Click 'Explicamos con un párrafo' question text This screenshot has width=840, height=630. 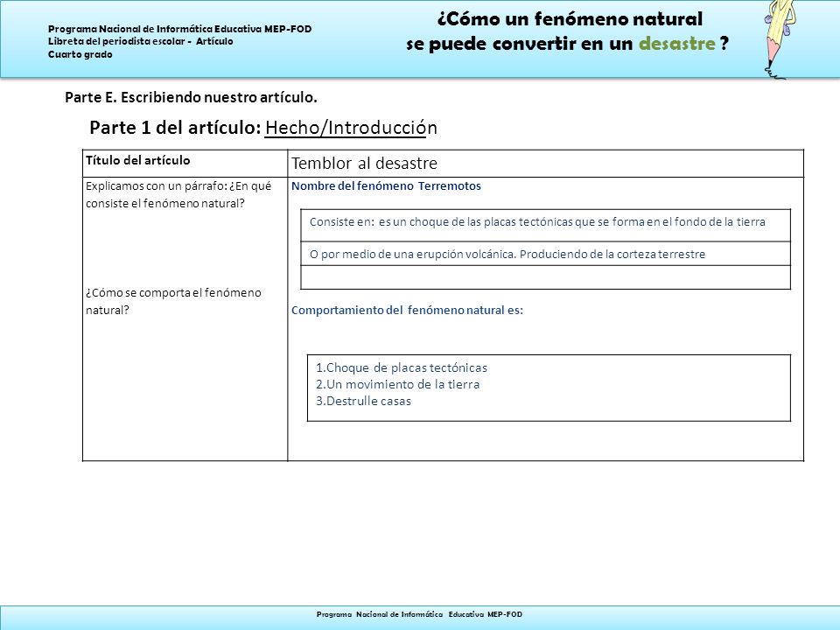[178, 194]
